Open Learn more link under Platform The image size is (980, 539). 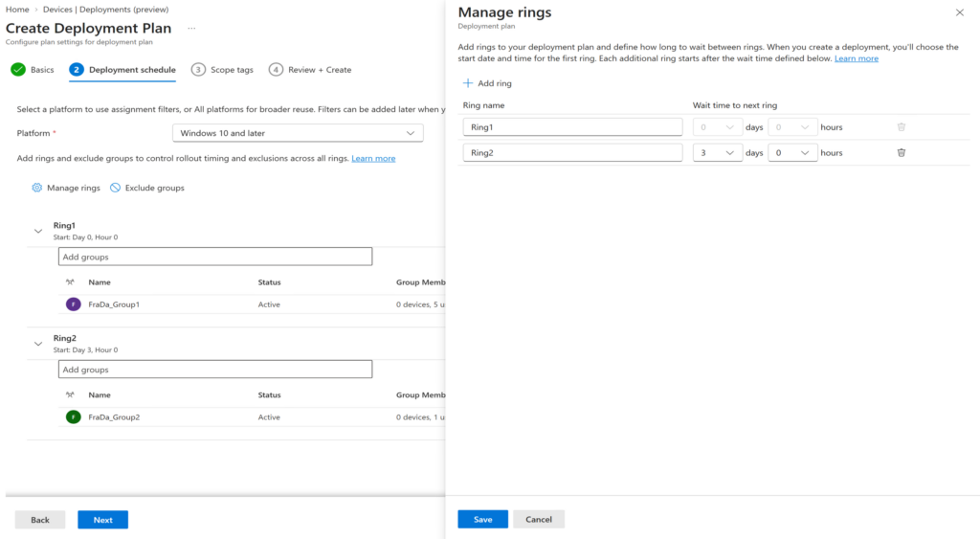click(x=373, y=158)
